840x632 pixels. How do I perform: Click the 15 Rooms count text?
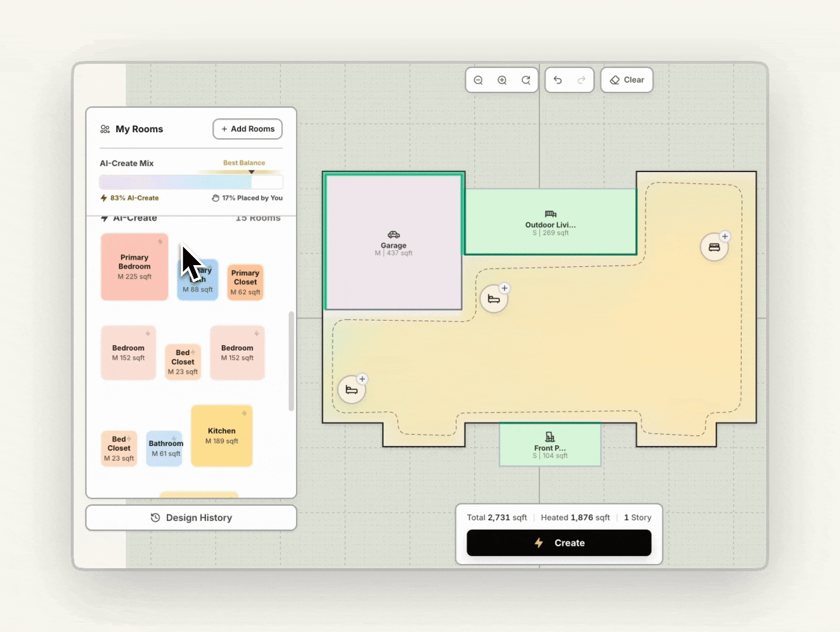point(258,218)
